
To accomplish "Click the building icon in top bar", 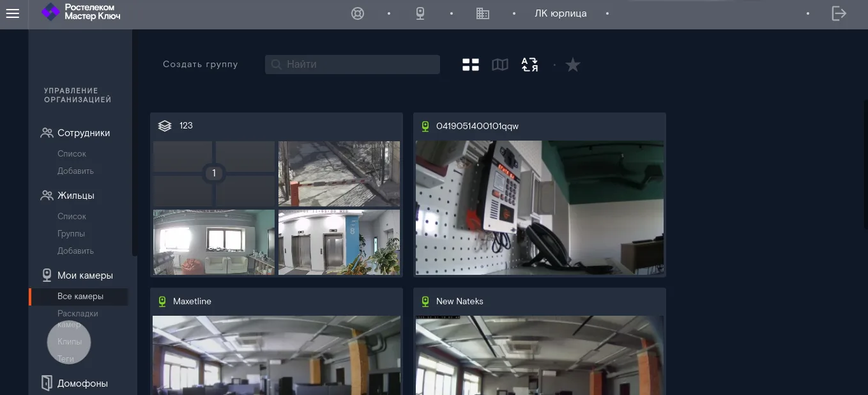I will click(x=483, y=13).
